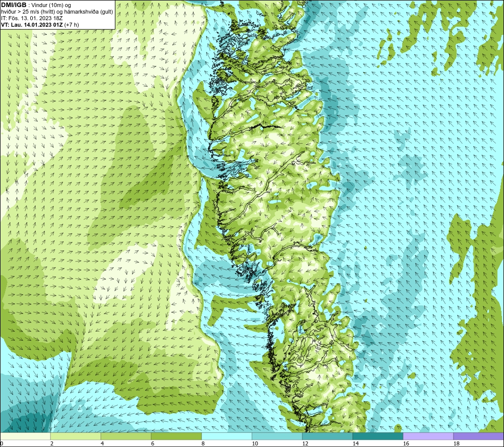Click the pale 0–2 m/s legend color segment
The image size is (504, 447).
tap(25, 436)
